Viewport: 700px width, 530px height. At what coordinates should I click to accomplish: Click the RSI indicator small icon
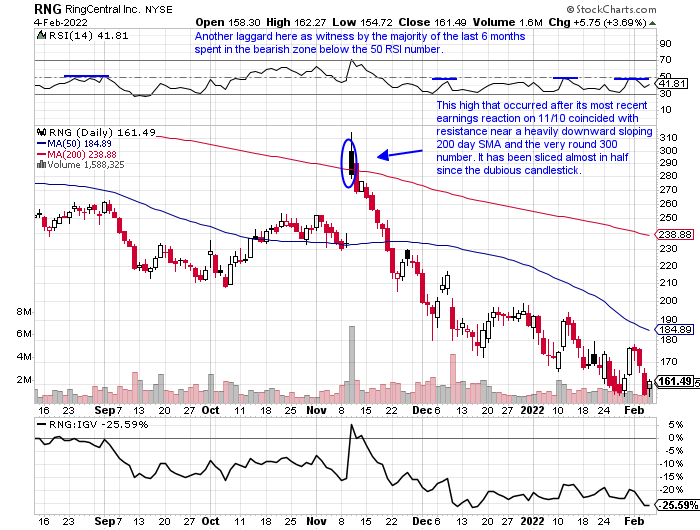pyautogui.click(x=41, y=35)
